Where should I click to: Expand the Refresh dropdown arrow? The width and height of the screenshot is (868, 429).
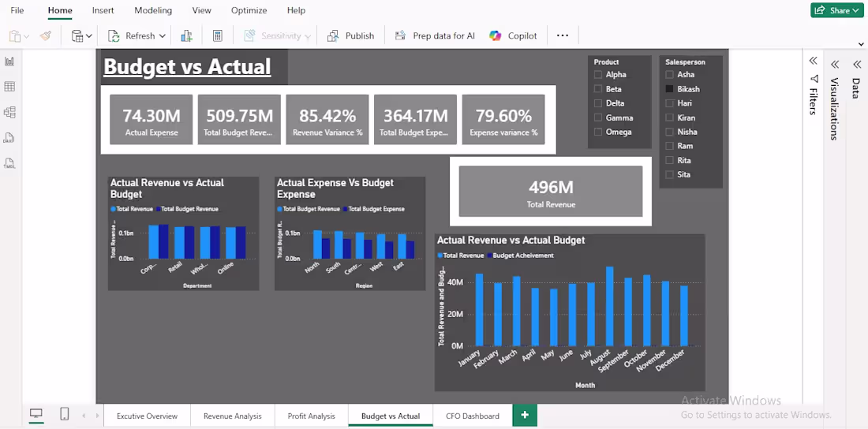pyautogui.click(x=163, y=36)
